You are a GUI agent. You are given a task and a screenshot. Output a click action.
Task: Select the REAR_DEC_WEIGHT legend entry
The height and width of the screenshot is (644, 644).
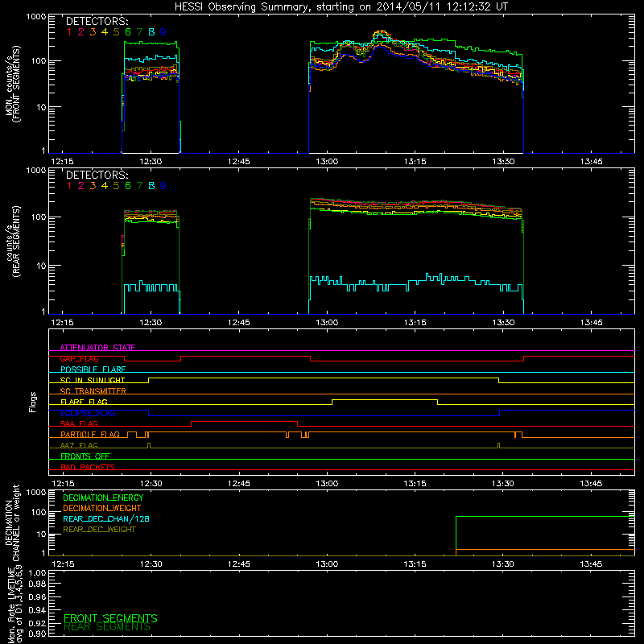point(99,530)
